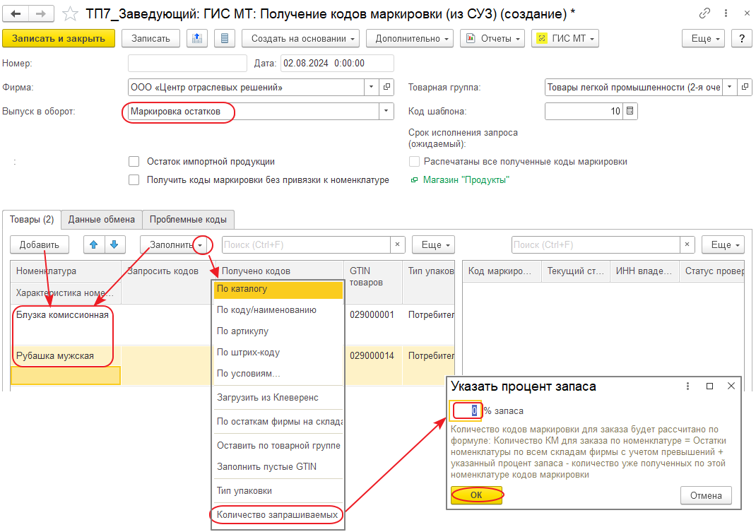Click the upload document icon in the toolbar
The height and width of the screenshot is (532, 756).
click(197, 38)
